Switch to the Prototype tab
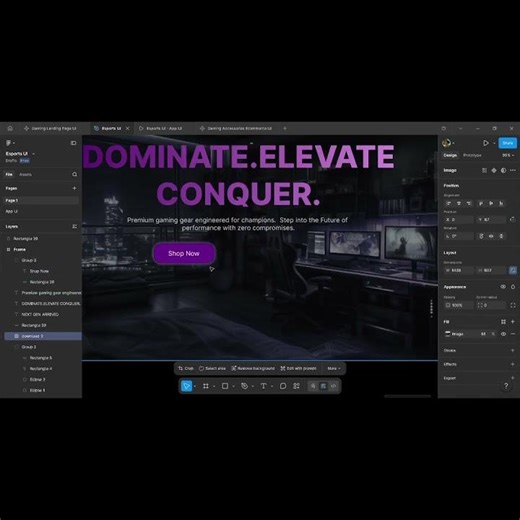 pos(472,155)
